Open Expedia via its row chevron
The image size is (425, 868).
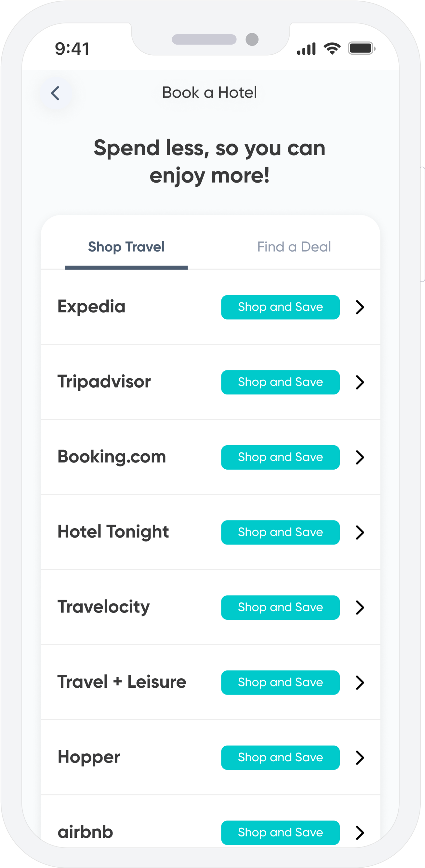pos(360,307)
